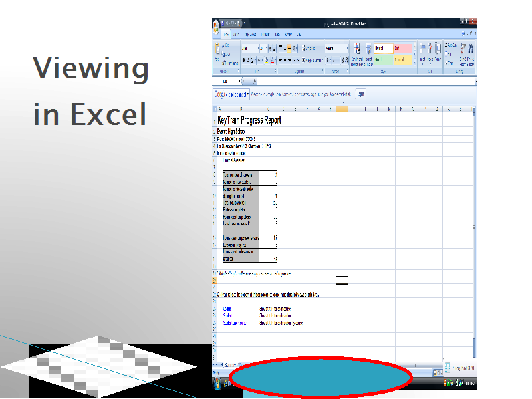Click the Orientation icon
The height and width of the screenshot is (399, 532).
[295, 48]
